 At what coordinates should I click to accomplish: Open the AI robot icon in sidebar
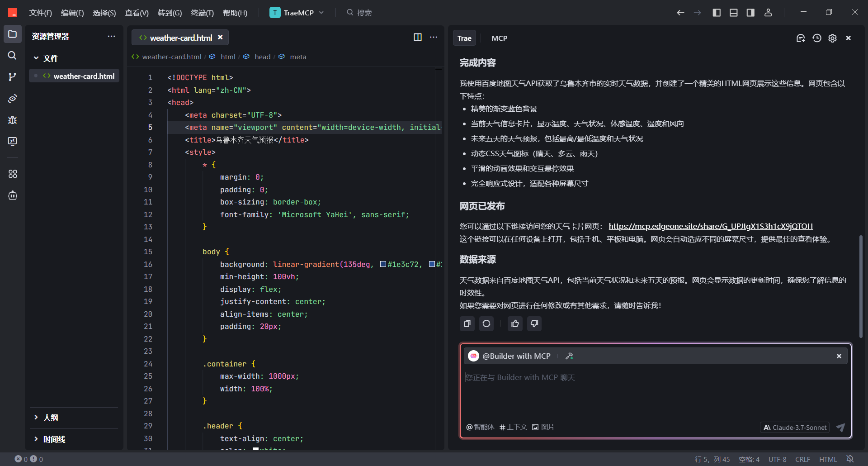point(13,195)
